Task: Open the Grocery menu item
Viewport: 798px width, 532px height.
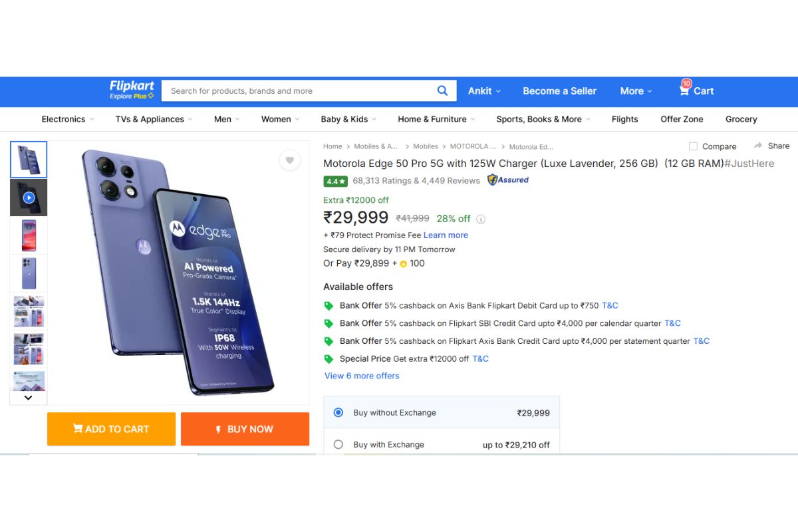Action: point(741,119)
